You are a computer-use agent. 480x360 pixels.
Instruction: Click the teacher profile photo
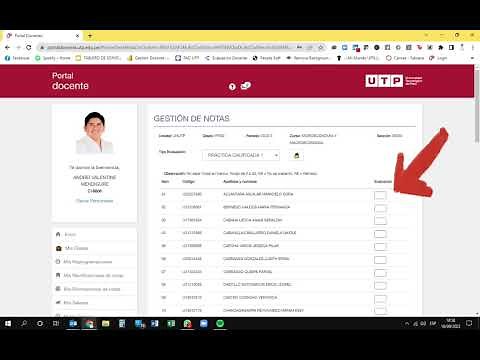[x=95, y=133]
